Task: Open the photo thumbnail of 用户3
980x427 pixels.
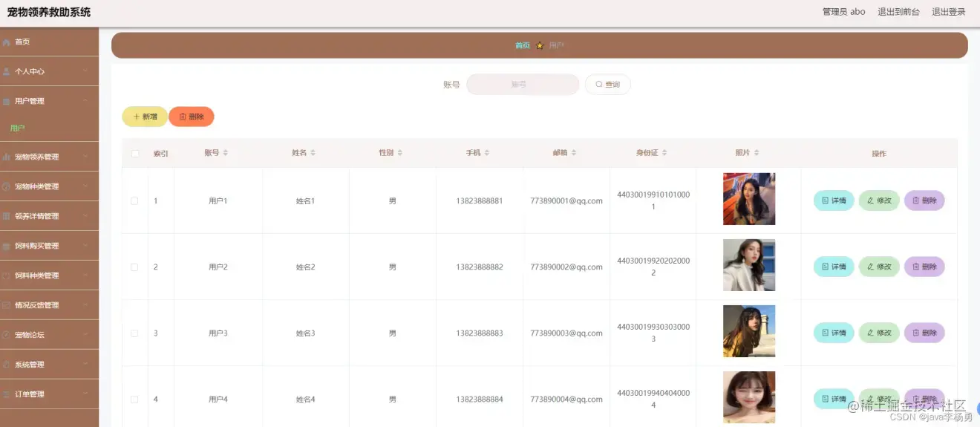Action: 749,331
